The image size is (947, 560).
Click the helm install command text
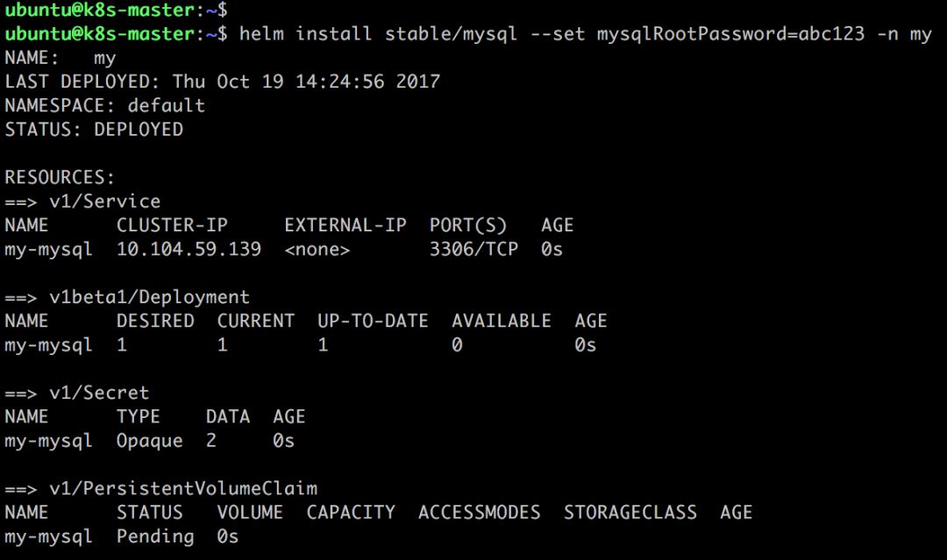coord(585,34)
